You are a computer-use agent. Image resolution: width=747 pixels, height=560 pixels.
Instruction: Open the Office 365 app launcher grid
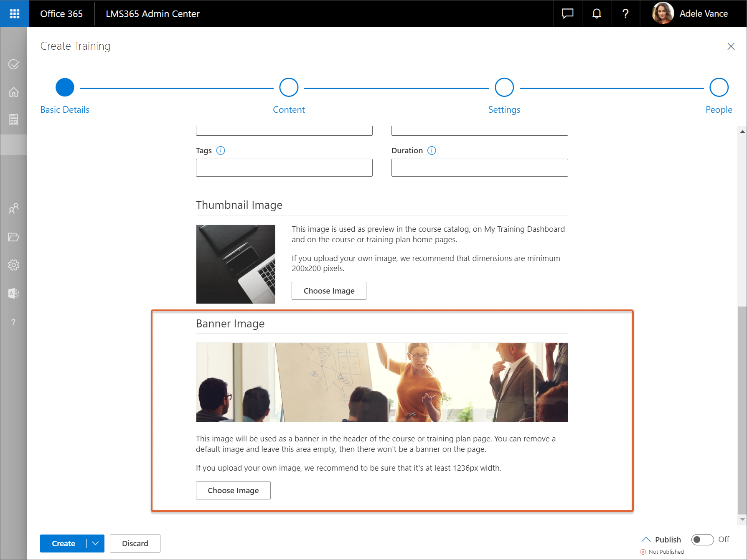14,14
